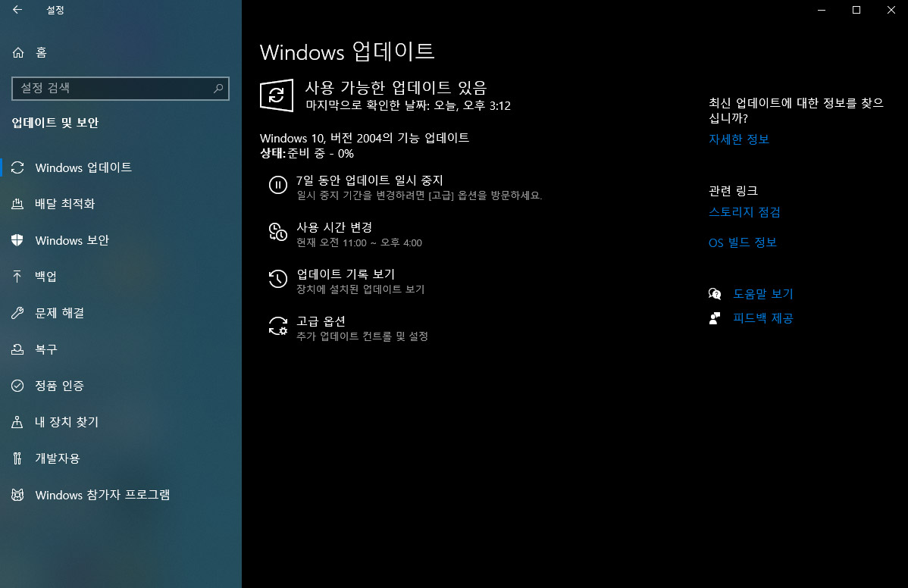Image resolution: width=908 pixels, height=588 pixels.
Task: Open the 스토리지 점검 link
Action: coord(745,212)
